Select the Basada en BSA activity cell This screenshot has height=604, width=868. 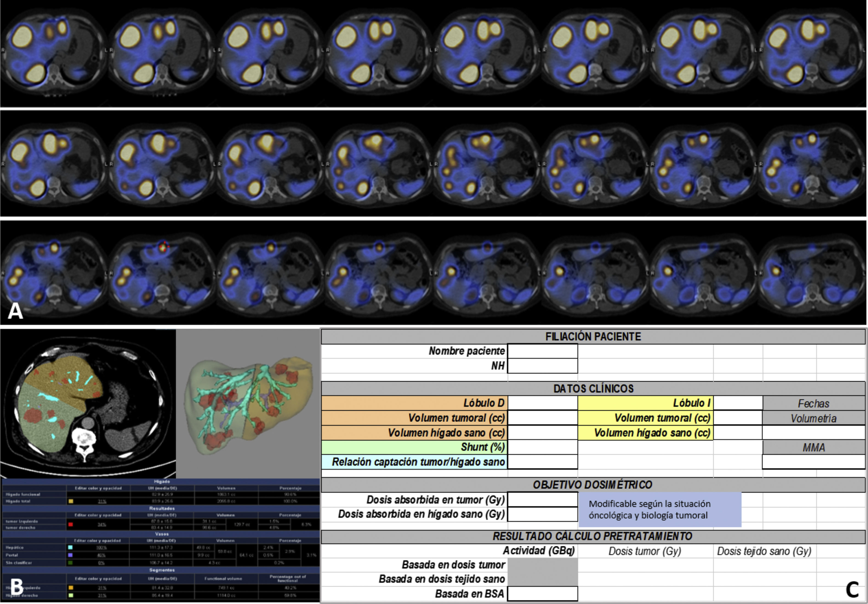(542, 594)
